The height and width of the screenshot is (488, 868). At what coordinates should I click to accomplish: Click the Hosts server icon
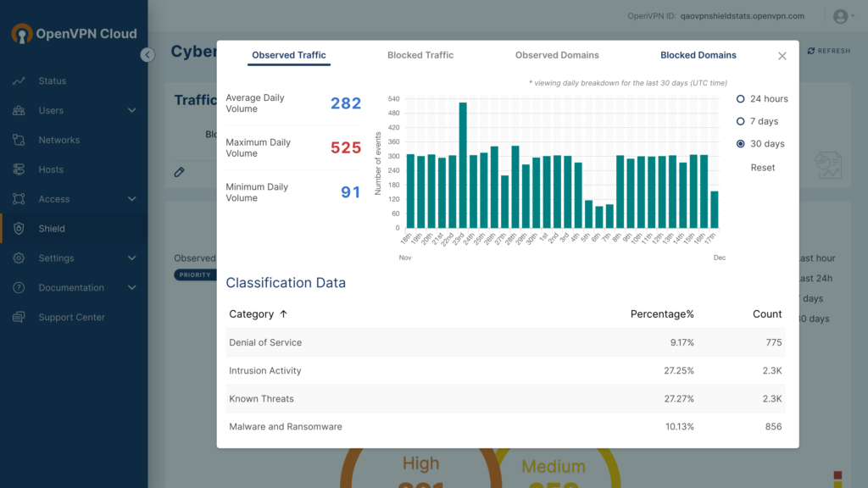click(19, 169)
